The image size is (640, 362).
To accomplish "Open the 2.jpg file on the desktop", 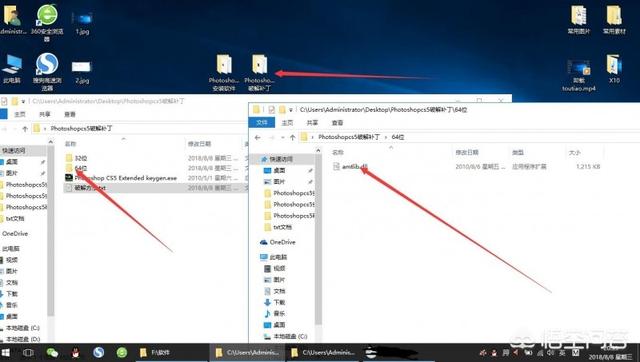I will 82,72.
